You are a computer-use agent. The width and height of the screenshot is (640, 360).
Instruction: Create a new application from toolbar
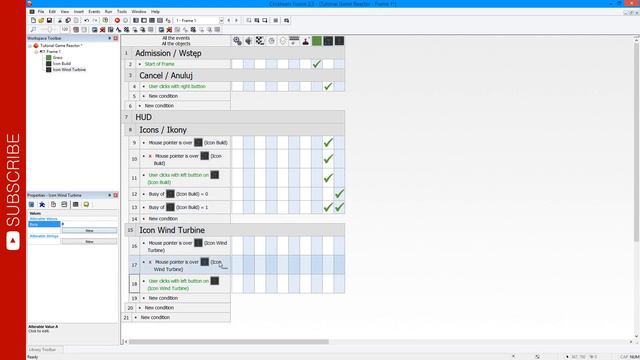click(x=33, y=20)
